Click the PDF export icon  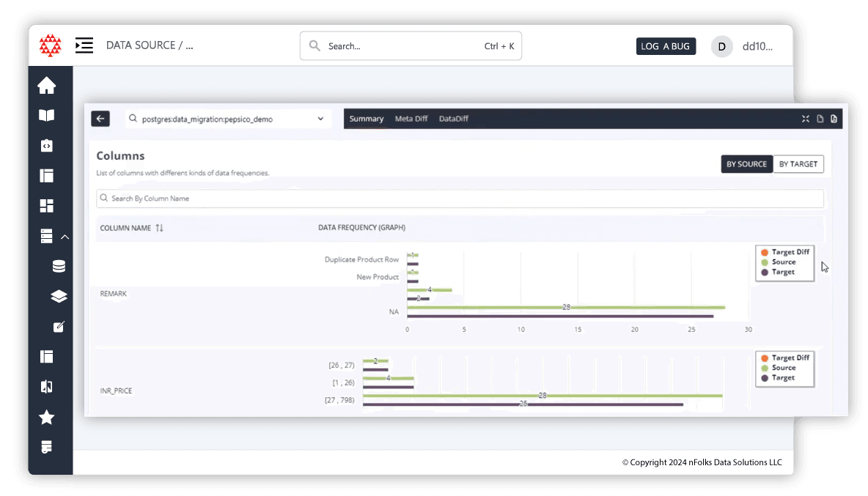(834, 119)
